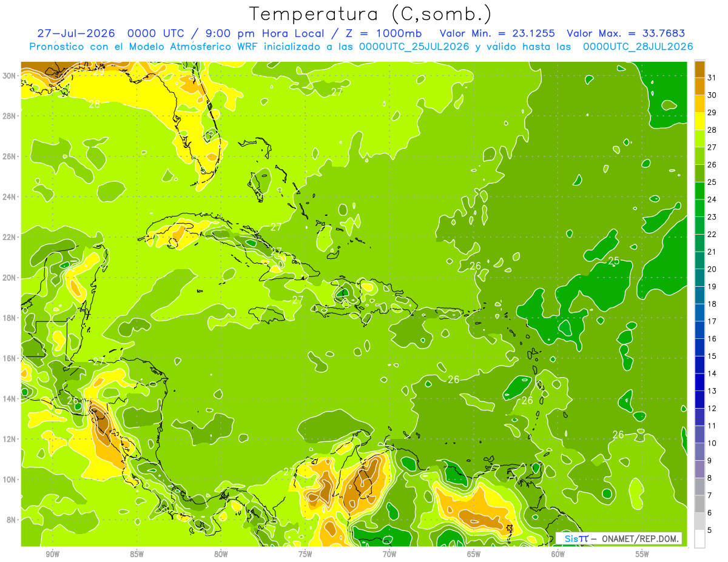This screenshot has height=562, width=728.
Task: Pick the gray legend swatch between 6 and 7
Action: pyautogui.click(x=699, y=504)
